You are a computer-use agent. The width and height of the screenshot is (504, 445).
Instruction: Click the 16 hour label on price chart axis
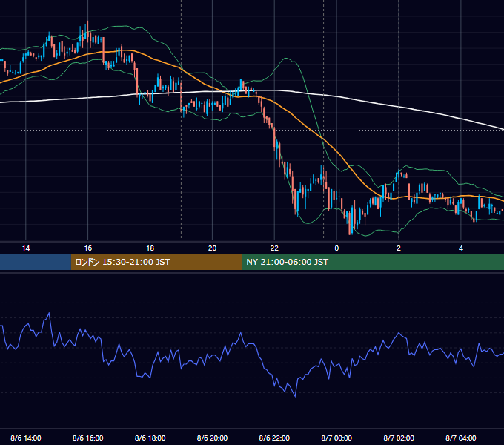(87, 248)
